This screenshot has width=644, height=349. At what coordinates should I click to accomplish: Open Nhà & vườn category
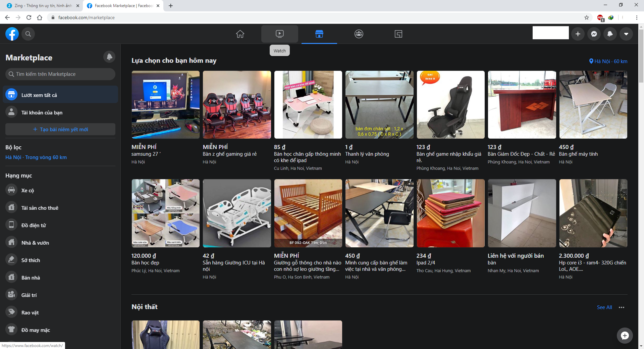coord(60,243)
